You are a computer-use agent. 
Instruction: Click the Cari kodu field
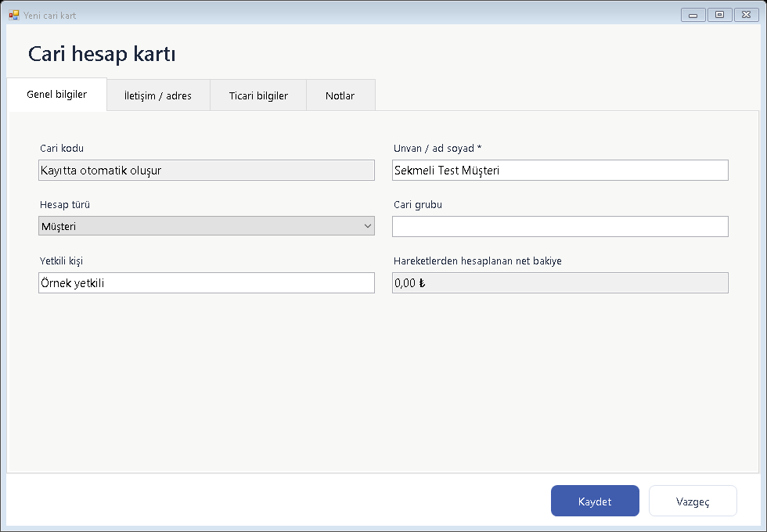point(207,171)
